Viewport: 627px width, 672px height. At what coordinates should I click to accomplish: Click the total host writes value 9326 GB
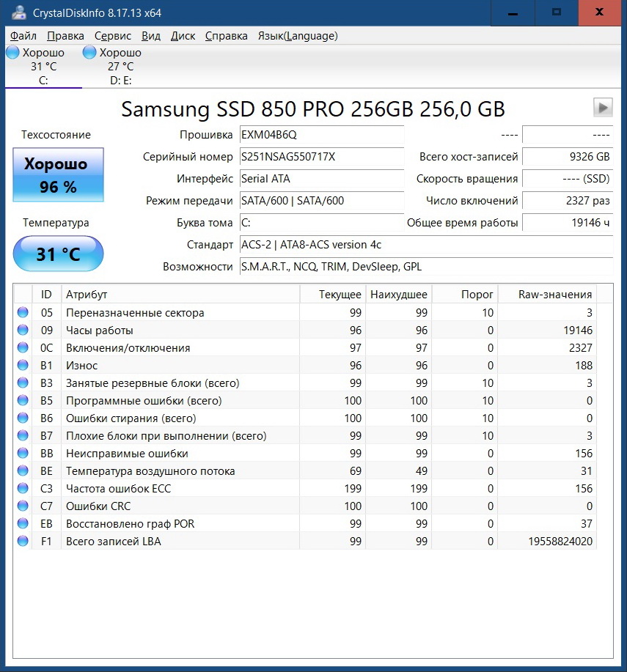pyautogui.click(x=568, y=157)
